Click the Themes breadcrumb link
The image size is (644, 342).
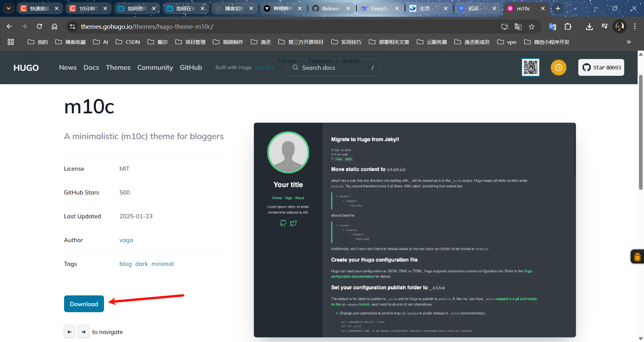pyautogui.click(x=319, y=61)
